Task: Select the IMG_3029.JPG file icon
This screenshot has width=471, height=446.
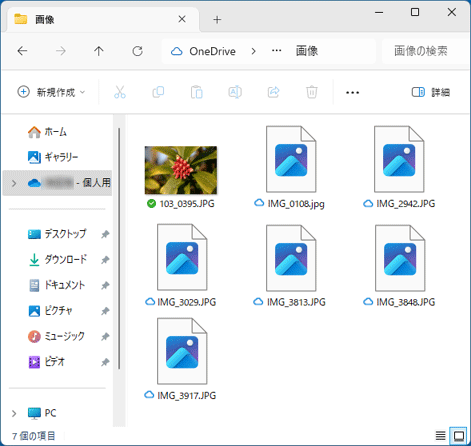Action: click(182, 257)
